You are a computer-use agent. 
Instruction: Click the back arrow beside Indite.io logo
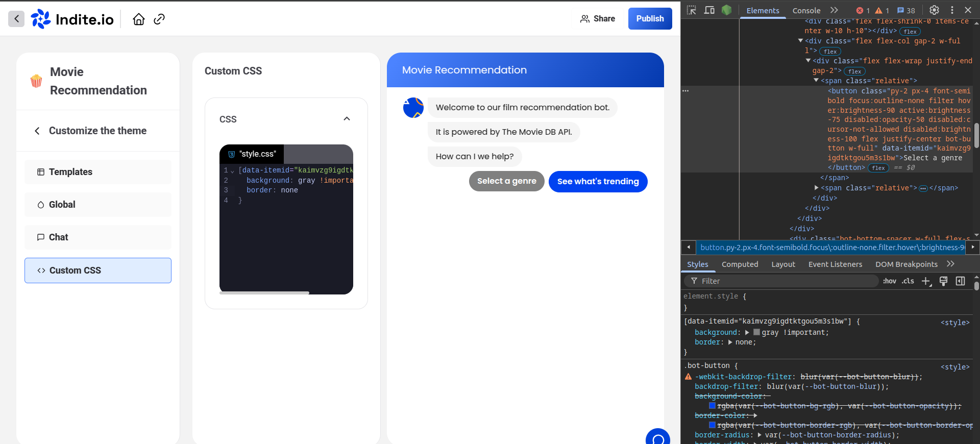pos(16,19)
